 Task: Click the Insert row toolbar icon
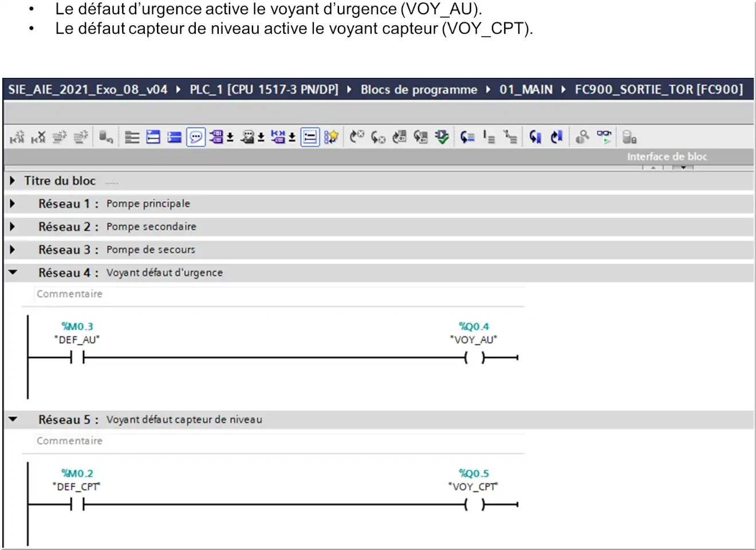coord(60,137)
